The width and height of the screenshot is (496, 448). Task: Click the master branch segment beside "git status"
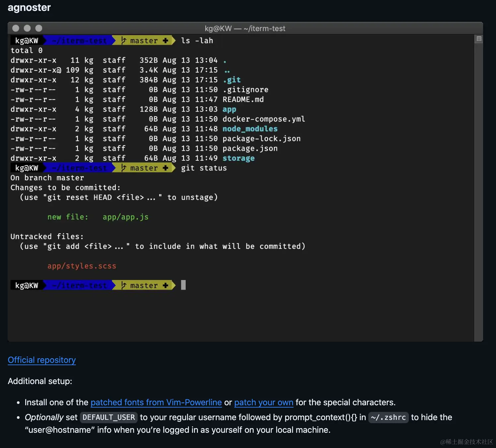pos(144,168)
